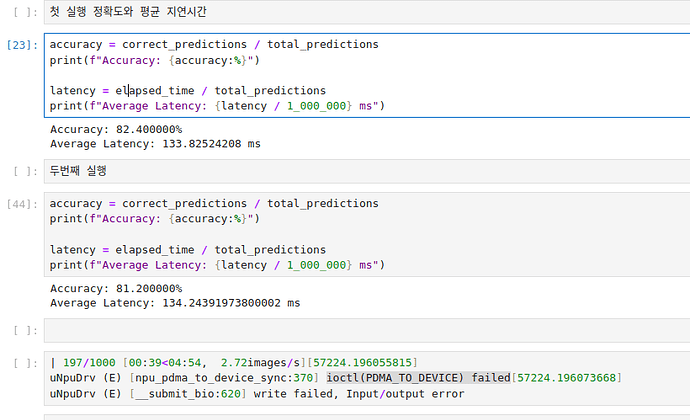Screen dimensions: 690x420
Task: Click into the code cell numbered [44]
Action: 367,234
